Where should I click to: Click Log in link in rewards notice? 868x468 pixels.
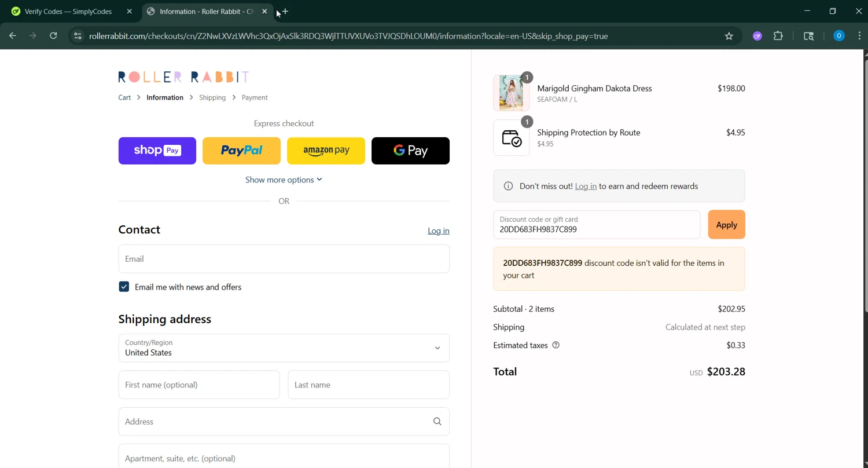point(586,186)
